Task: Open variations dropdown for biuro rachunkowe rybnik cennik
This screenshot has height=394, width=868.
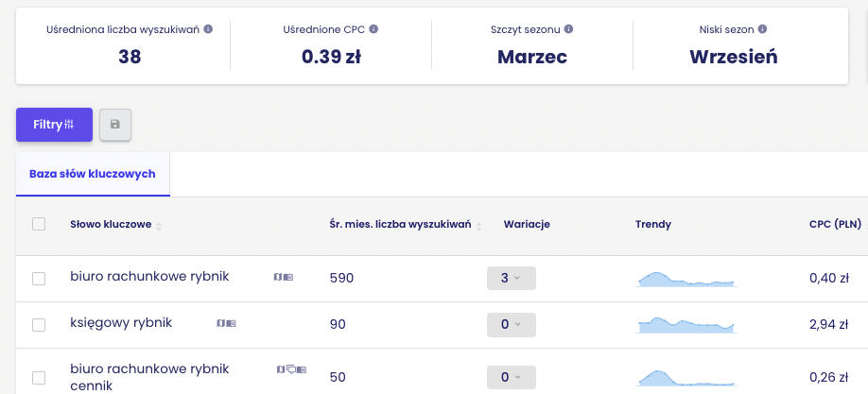Action: (511, 378)
